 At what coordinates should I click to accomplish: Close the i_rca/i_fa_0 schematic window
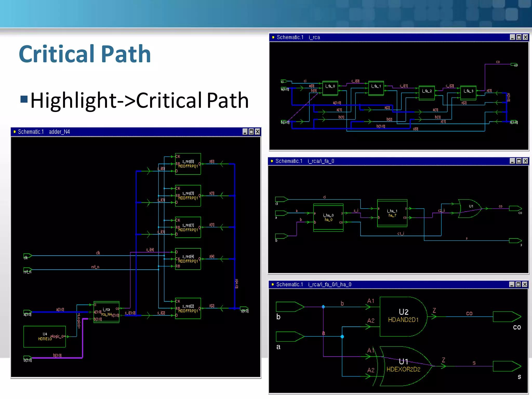click(525, 161)
